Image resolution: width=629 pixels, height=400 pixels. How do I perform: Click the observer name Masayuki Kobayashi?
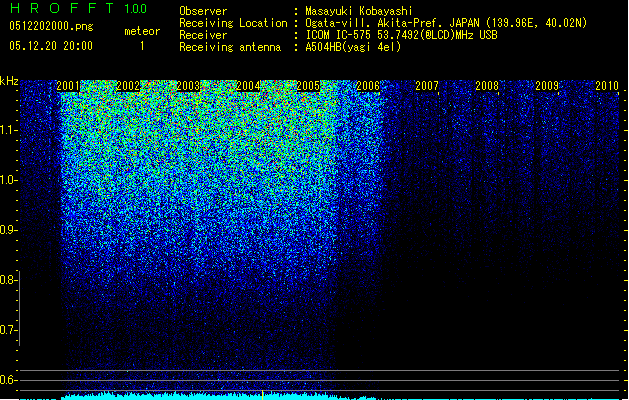point(359,11)
